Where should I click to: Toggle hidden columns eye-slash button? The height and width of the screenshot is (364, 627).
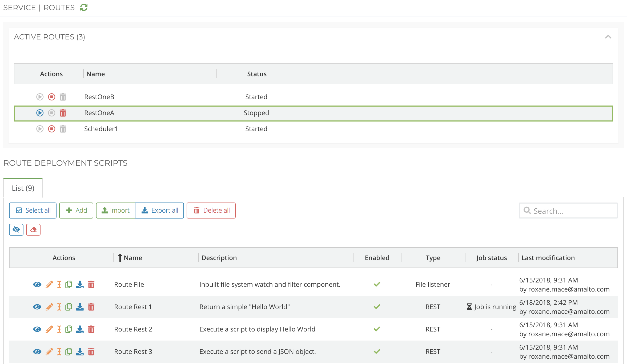pos(16,230)
